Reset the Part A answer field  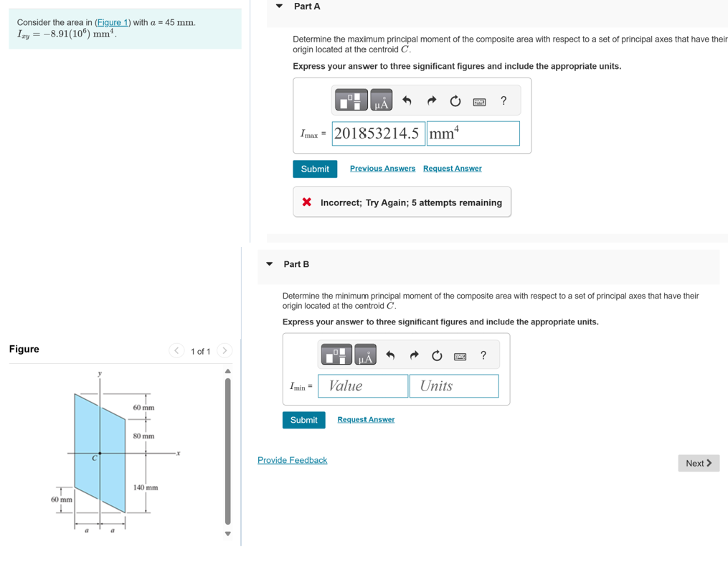coord(455,100)
